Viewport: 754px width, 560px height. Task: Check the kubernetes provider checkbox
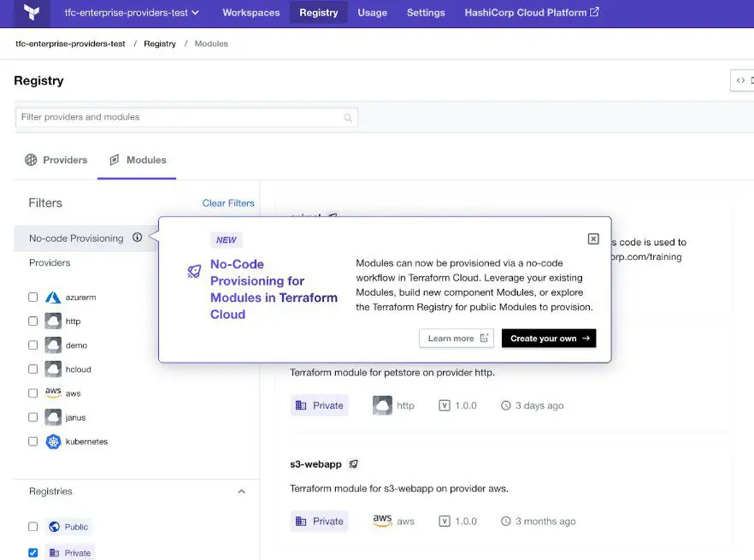point(32,442)
